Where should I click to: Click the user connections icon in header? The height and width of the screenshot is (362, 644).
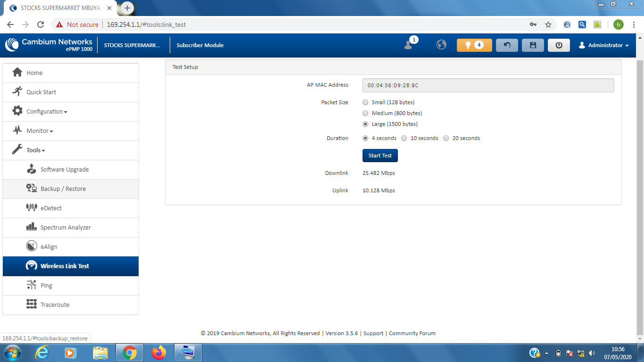(409, 45)
